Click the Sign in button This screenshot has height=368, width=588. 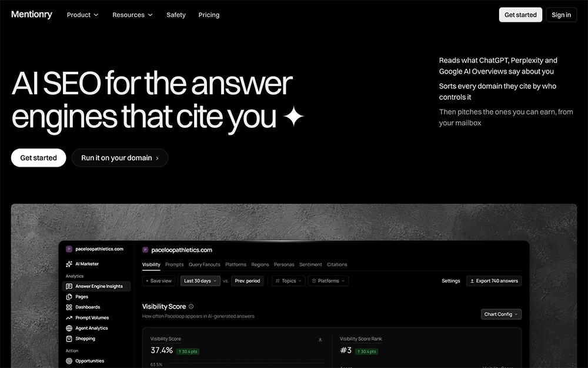coord(561,15)
